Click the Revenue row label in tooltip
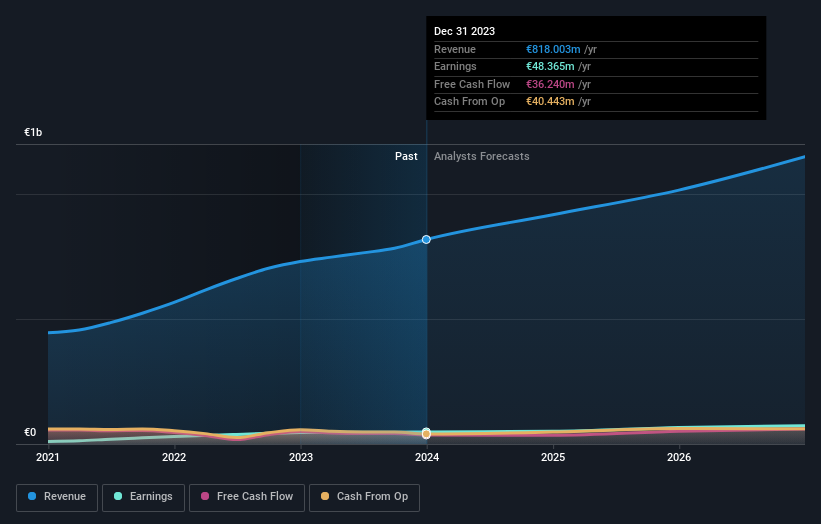The width and height of the screenshot is (821, 524). click(x=455, y=49)
